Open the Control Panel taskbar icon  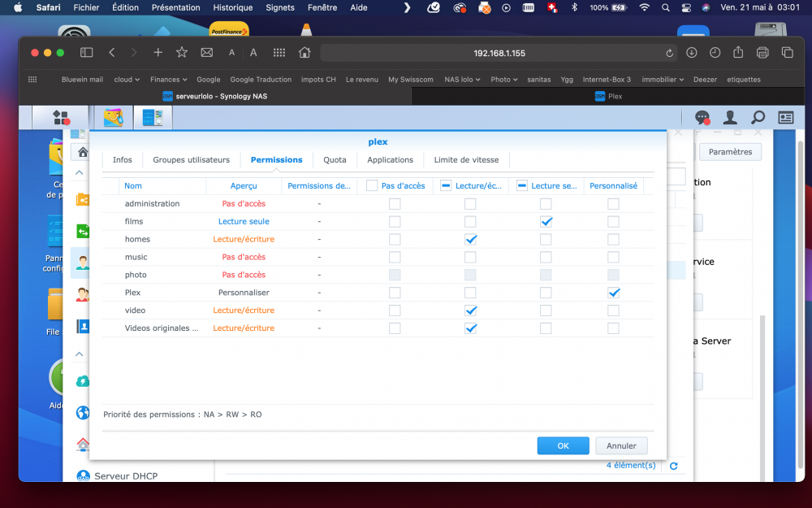[153, 118]
